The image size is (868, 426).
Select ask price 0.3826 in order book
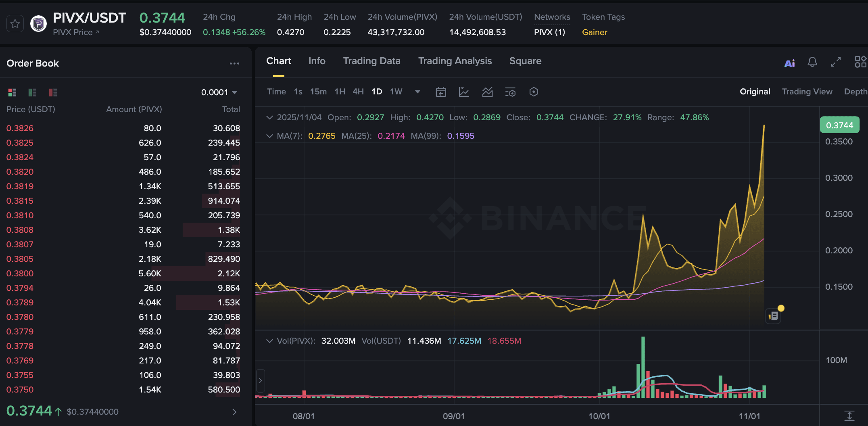click(x=20, y=128)
